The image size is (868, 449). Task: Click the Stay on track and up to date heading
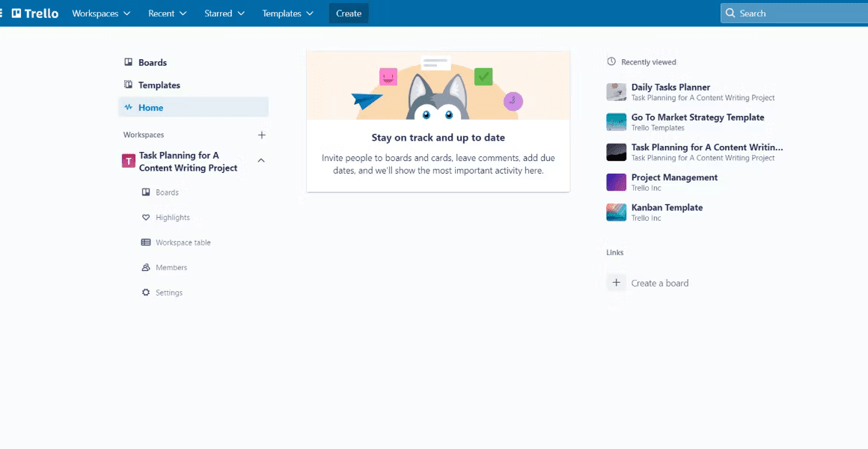(438, 138)
